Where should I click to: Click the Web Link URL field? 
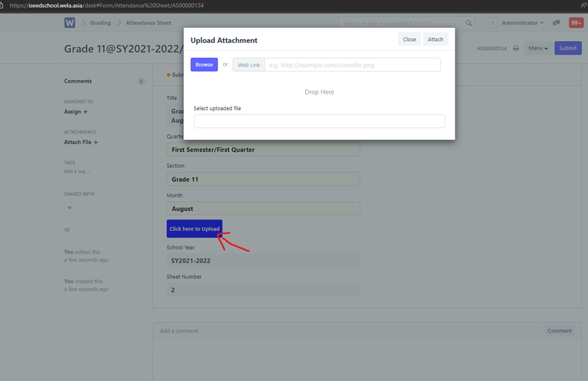[x=352, y=65]
